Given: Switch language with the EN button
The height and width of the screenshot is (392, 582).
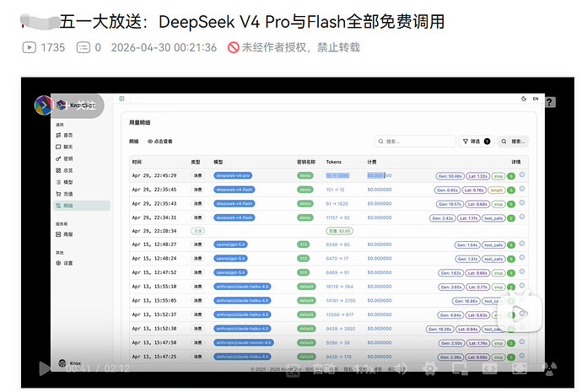Looking at the screenshot, I should click(536, 99).
